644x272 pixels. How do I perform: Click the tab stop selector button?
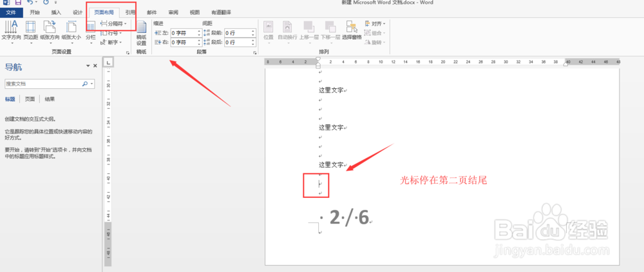point(108,63)
